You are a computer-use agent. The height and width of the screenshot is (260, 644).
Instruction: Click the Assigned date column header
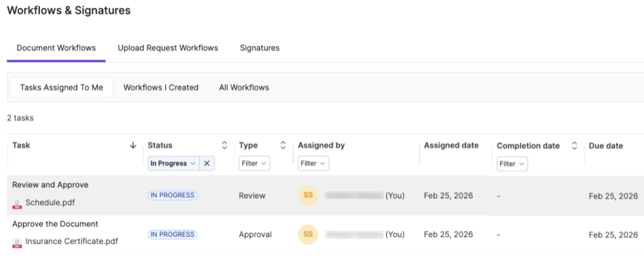451,145
